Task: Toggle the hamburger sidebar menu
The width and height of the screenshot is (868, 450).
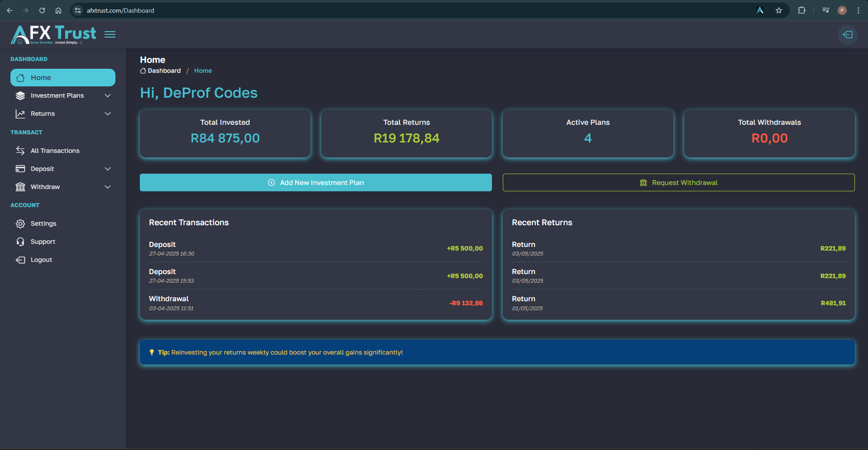Action: [x=110, y=34]
